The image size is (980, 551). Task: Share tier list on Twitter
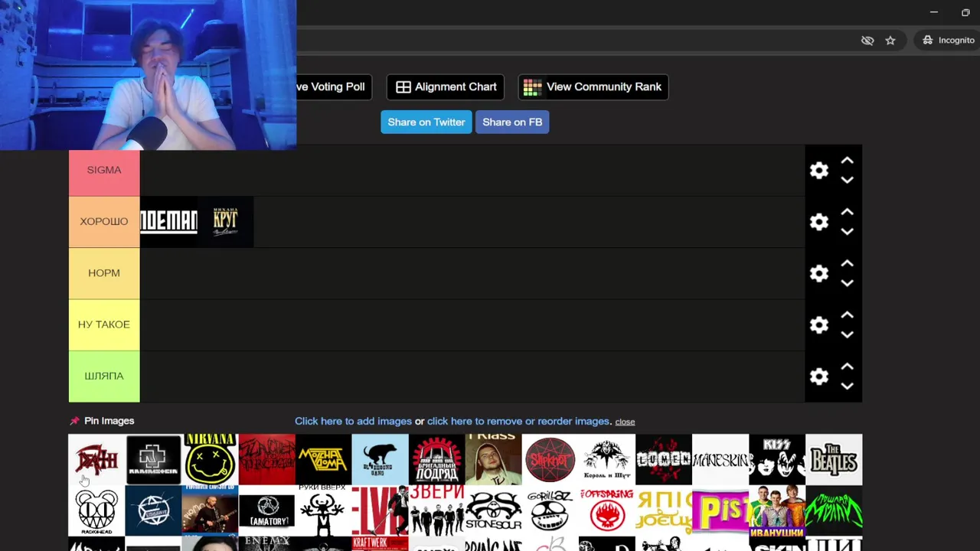(426, 122)
